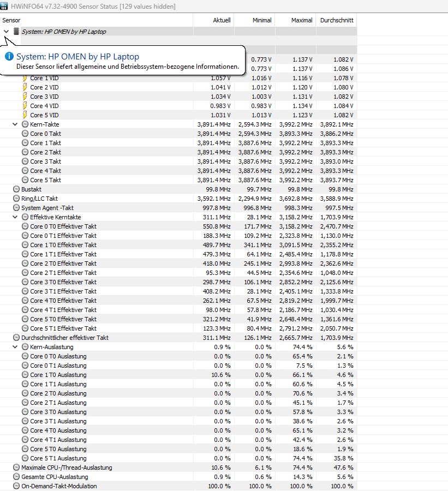The image size is (448, 491).
Task: Click the lightning icon of Core 1 VID
Action: tap(25, 78)
